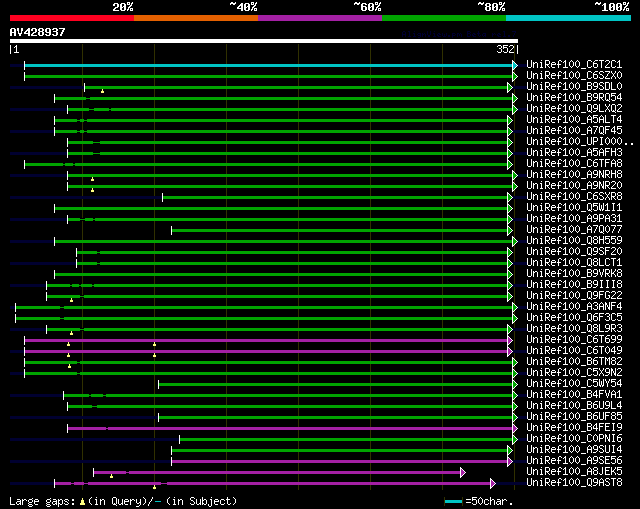This screenshot has width=640, height=509.
Task: Select the UniRef100_A9SE56 label
Action: coord(574,461)
